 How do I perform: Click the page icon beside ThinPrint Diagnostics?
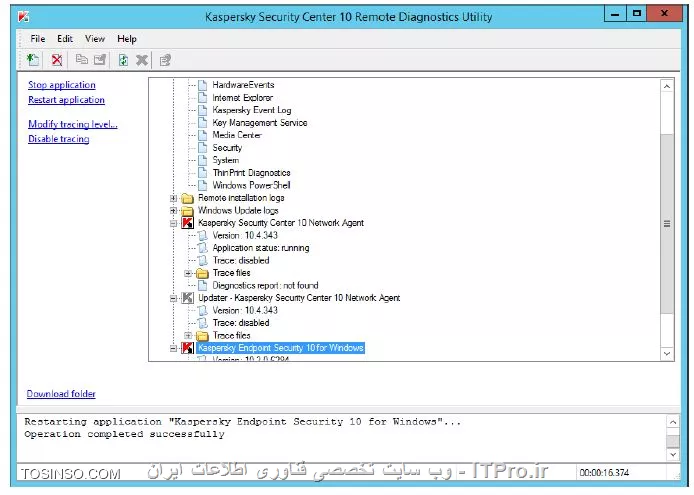202,172
